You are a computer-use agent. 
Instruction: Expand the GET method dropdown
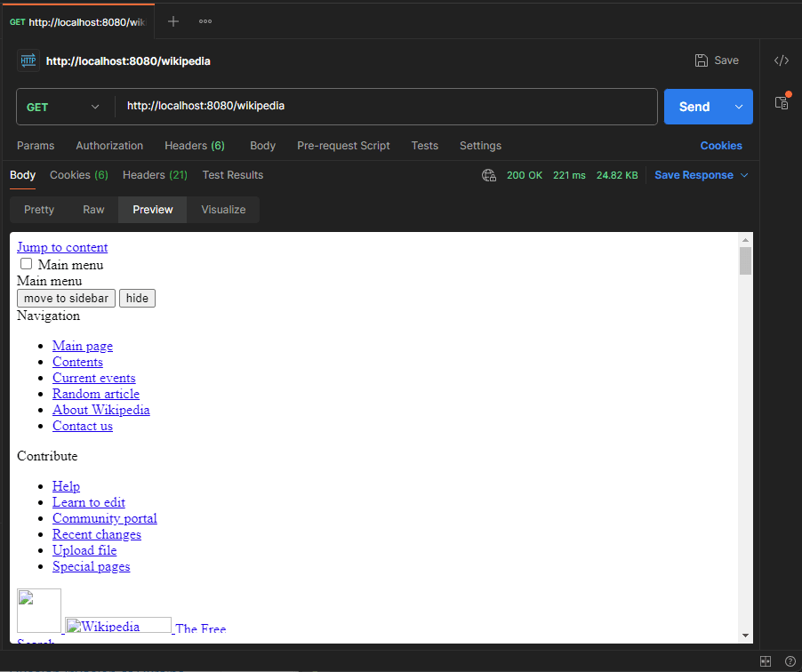(65, 107)
